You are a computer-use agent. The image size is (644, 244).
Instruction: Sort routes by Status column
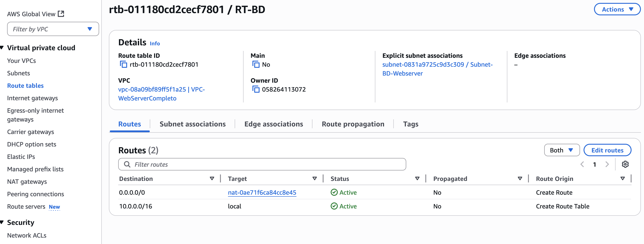click(417, 178)
